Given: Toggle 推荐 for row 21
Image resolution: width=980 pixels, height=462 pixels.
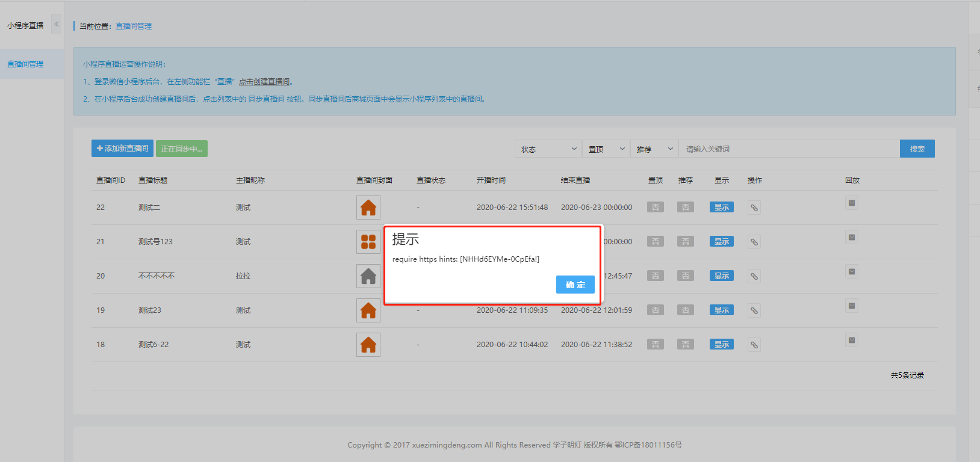Looking at the screenshot, I should tap(686, 241).
